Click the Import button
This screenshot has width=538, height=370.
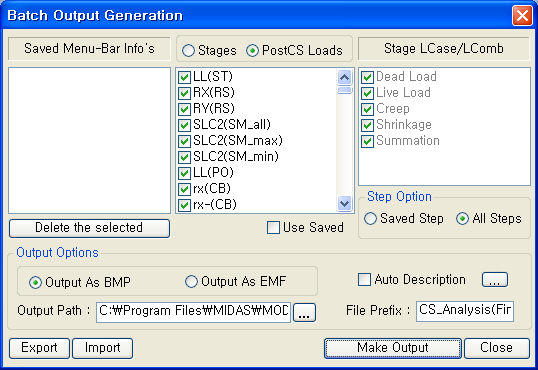pos(103,348)
